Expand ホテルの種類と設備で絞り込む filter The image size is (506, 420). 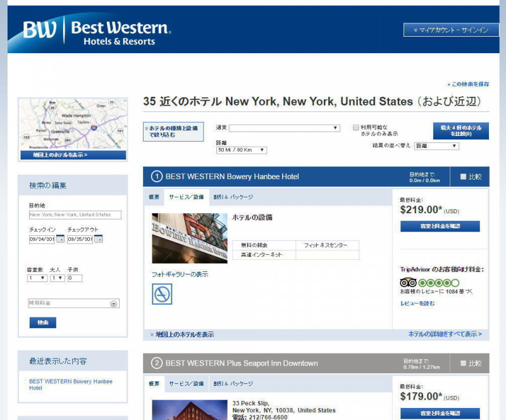(173, 132)
